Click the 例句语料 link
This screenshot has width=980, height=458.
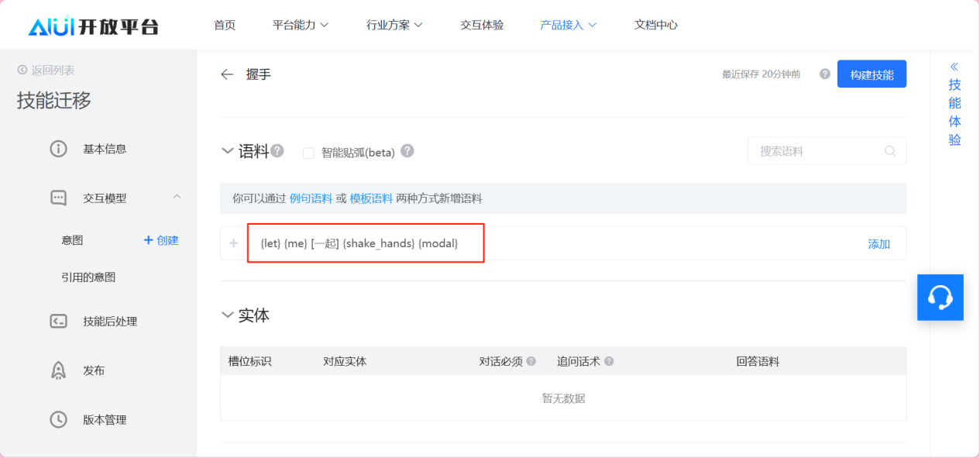pos(311,198)
